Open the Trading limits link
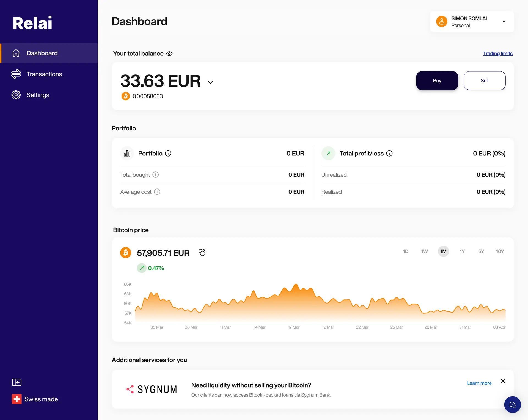The image size is (528, 420). click(498, 53)
